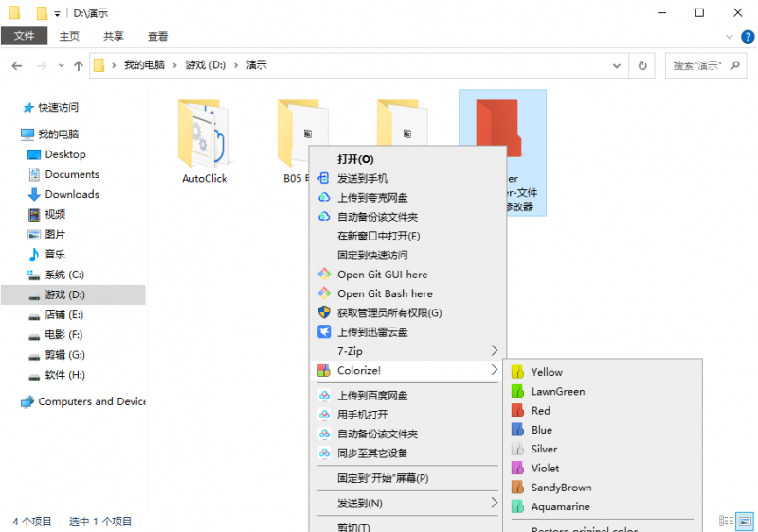The height and width of the screenshot is (532, 758).
Task: Click the up one level arrow
Action: pyautogui.click(x=79, y=65)
